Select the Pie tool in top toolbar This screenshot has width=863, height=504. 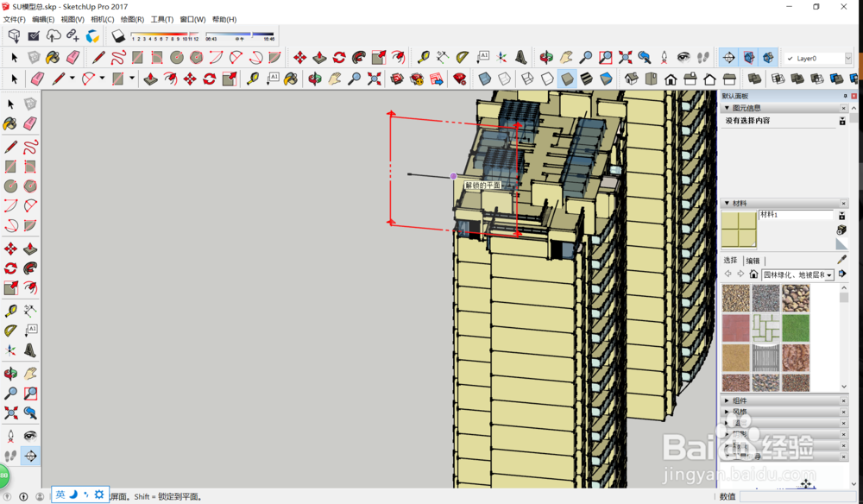pos(274,57)
